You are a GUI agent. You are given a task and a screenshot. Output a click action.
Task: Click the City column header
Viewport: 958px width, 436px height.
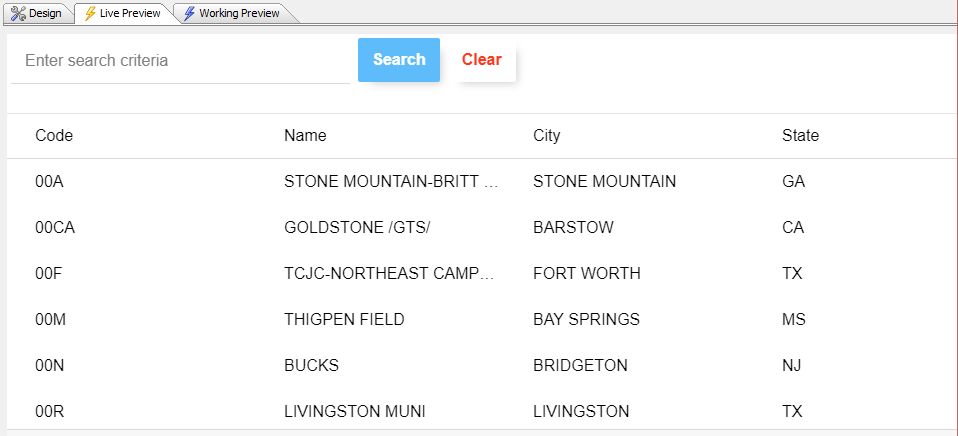546,136
